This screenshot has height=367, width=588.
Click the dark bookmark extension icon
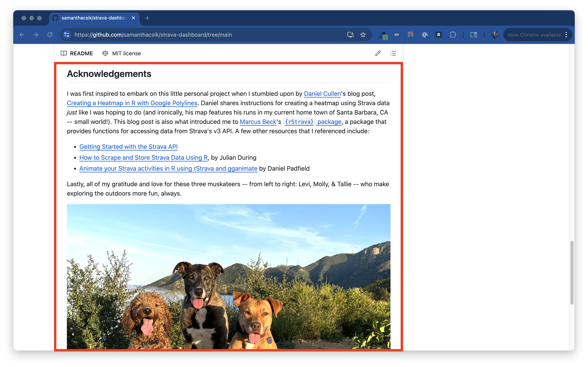click(x=439, y=35)
